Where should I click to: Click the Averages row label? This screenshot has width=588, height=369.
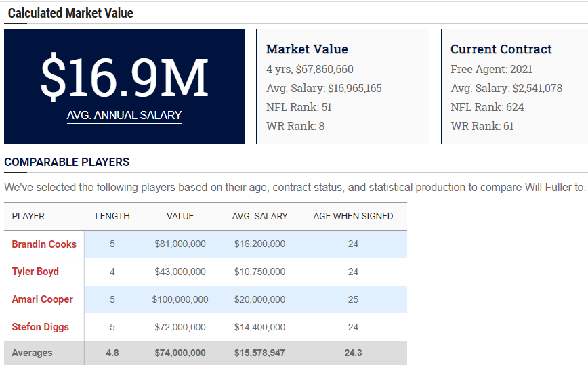pyautogui.click(x=32, y=353)
